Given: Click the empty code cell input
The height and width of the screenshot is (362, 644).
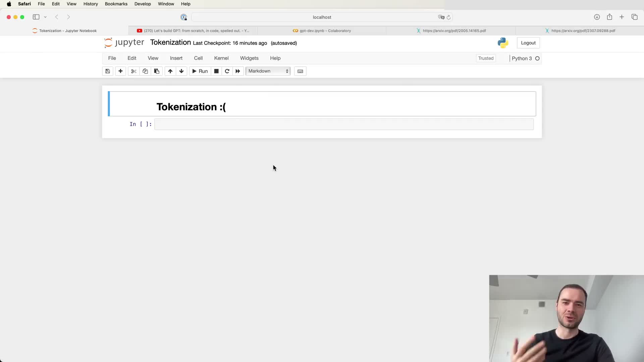Looking at the screenshot, I should 344,124.
